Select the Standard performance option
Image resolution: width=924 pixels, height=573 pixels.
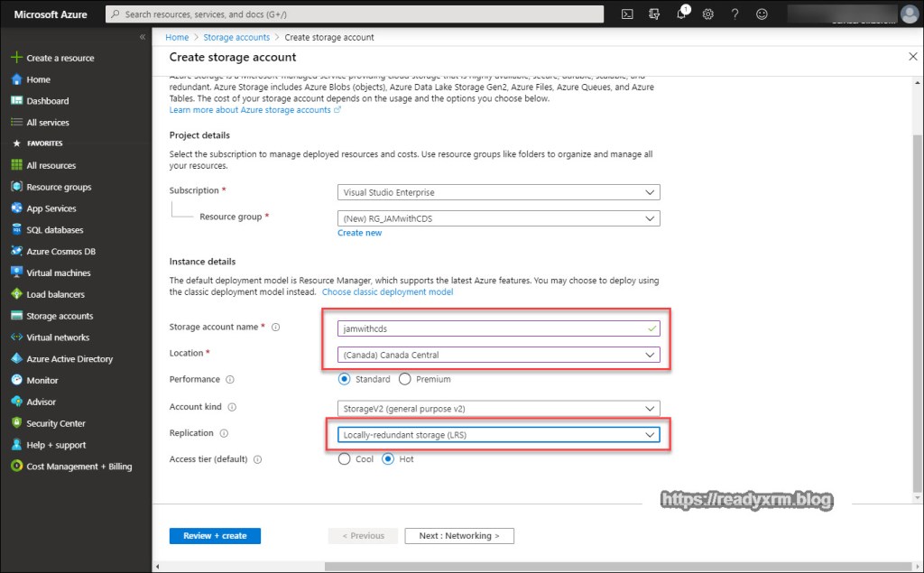click(x=344, y=379)
